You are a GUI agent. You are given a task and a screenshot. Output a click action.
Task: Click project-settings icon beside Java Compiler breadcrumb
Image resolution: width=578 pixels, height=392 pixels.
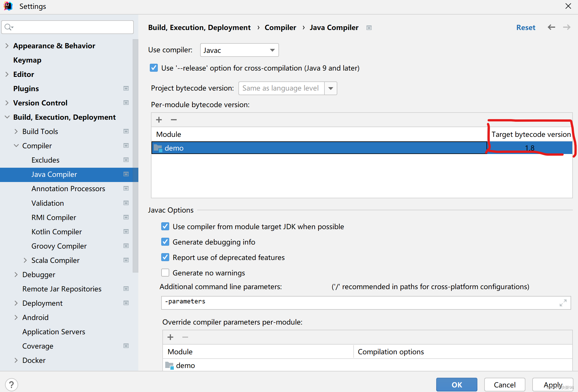(369, 28)
